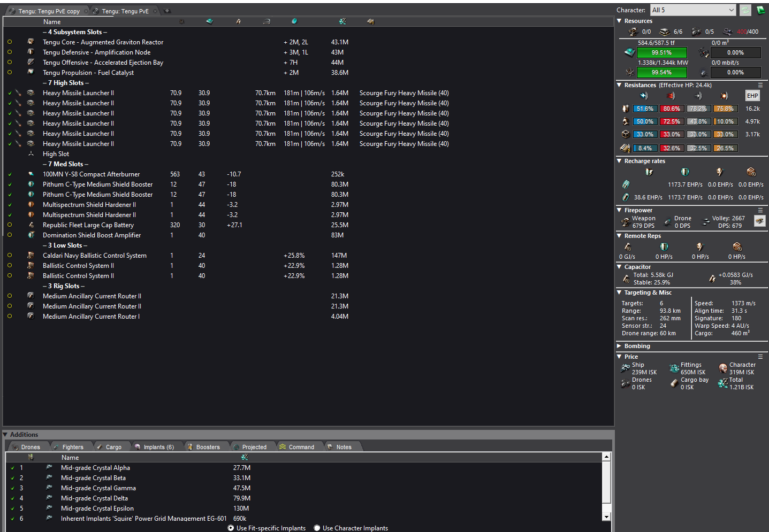Toggle state of Republic Fleet Large Cap Battery
Viewport: 769px width, 532px height.
pyautogui.click(x=10, y=225)
